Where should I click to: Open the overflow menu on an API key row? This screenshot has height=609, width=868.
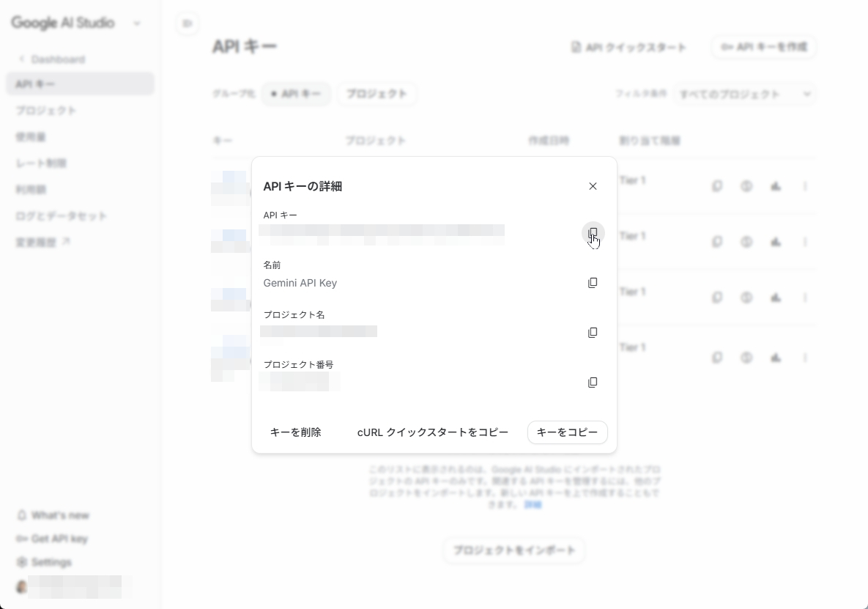[806, 186]
